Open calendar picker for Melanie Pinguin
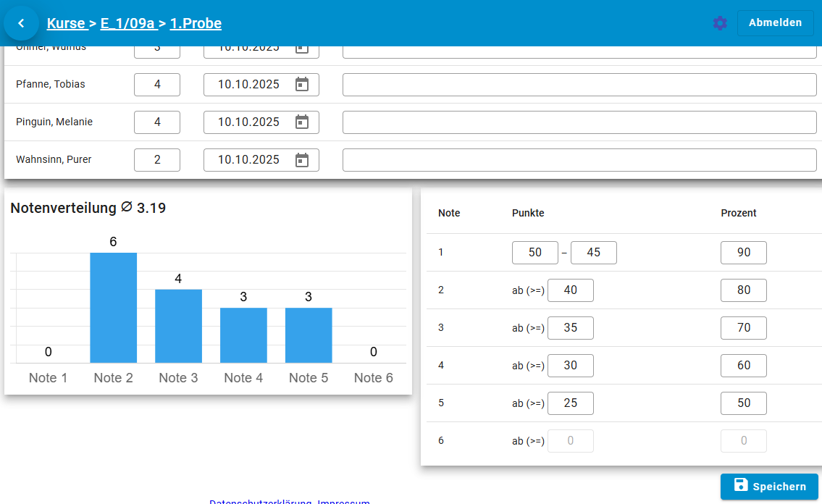This screenshot has height=504, width=822. 302,122
